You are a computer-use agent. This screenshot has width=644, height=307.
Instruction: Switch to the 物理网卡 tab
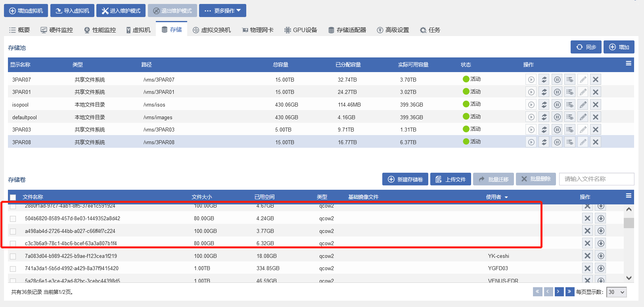pyautogui.click(x=258, y=30)
